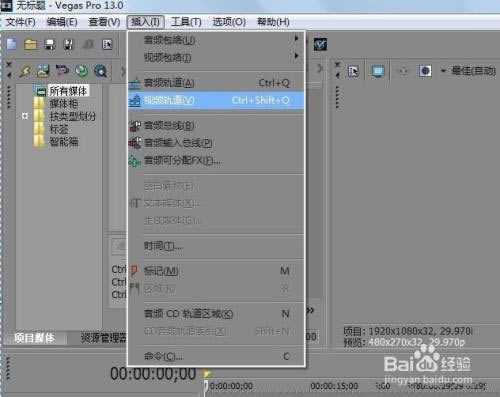Expand the 音频包络(U) submenu arrow
The width and height of the screenshot is (500, 397).
point(296,39)
